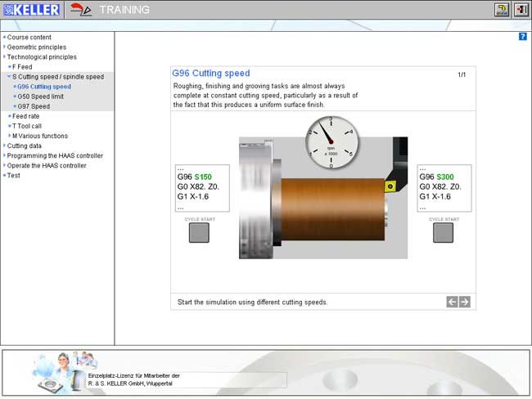Click the Training mode pencil icon
Screen dimensions: 532x399
coord(81,10)
